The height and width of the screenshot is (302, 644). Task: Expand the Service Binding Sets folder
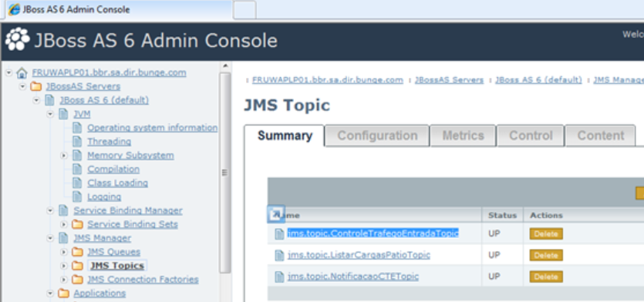64,224
